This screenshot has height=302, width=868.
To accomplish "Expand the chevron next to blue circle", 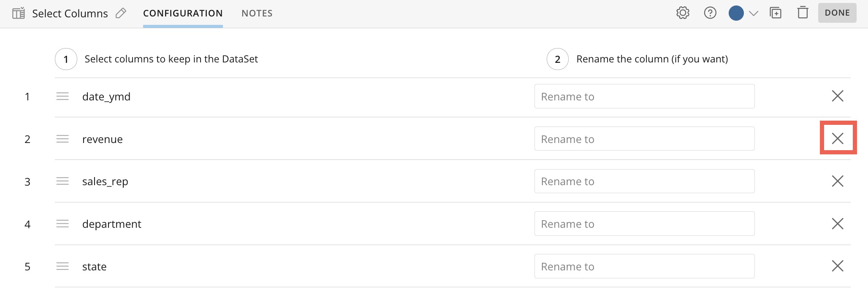I will [754, 13].
